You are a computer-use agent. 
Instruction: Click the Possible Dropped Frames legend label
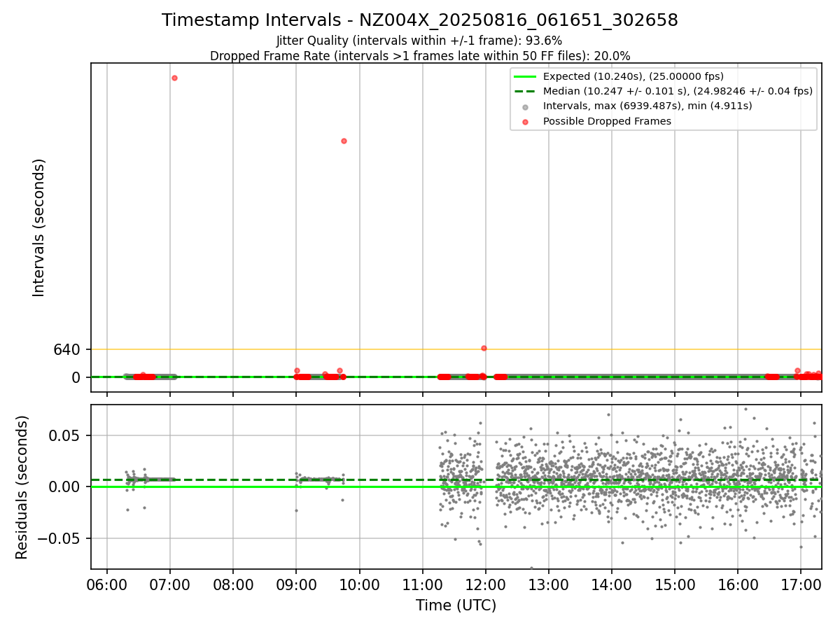click(607, 121)
